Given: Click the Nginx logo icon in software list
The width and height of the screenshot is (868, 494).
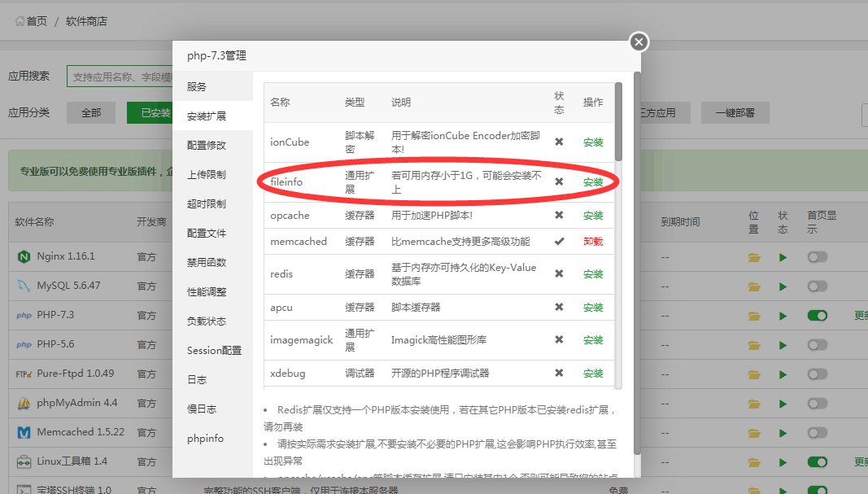Looking at the screenshot, I should 23,256.
